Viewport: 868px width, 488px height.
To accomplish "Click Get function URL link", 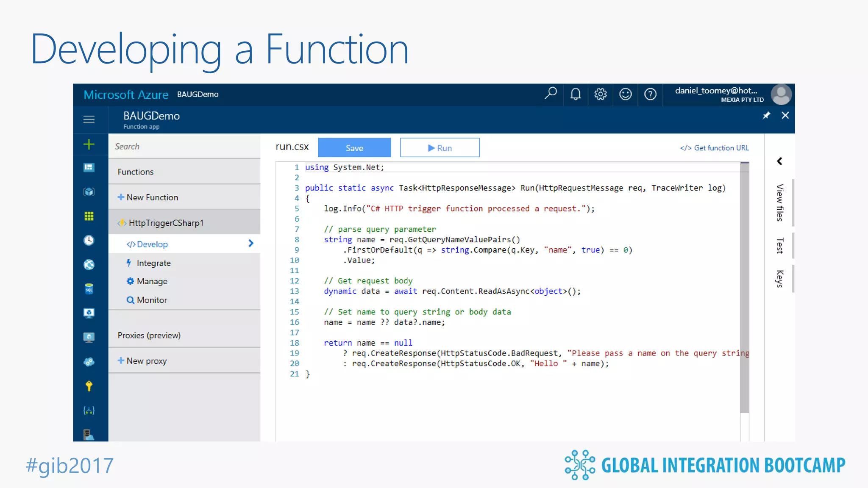I will coord(715,148).
